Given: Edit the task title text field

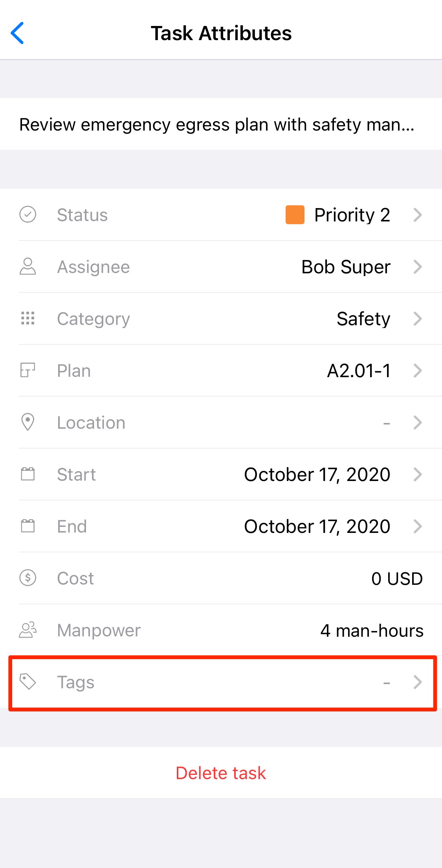Looking at the screenshot, I should pyautogui.click(x=217, y=124).
